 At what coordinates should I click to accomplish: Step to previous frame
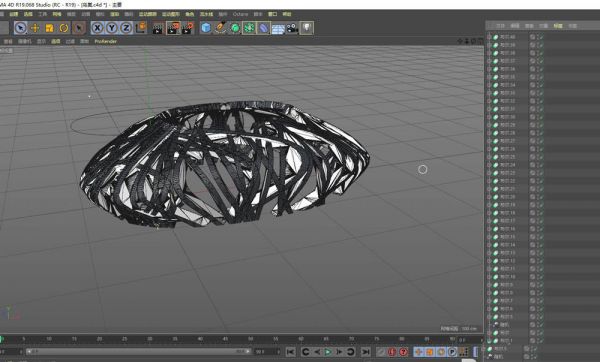pos(317,352)
